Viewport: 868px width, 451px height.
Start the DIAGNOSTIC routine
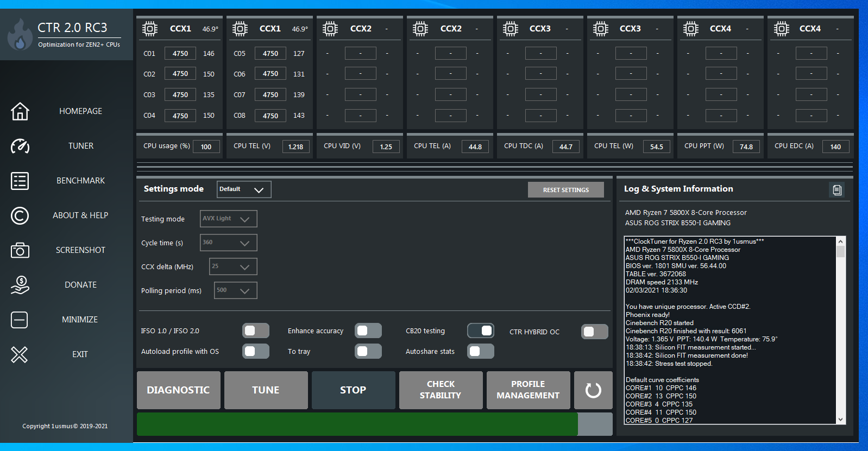pos(179,390)
